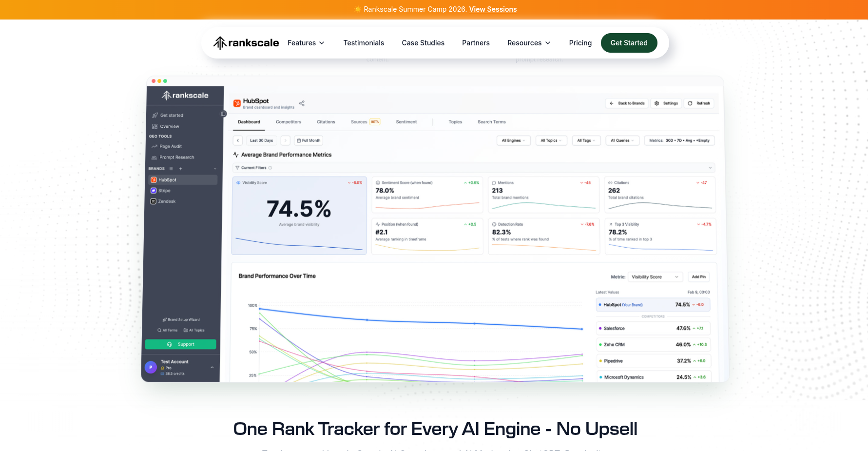Open Overview in the dashboard sidebar
The height and width of the screenshot is (451, 868).
(166, 126)
